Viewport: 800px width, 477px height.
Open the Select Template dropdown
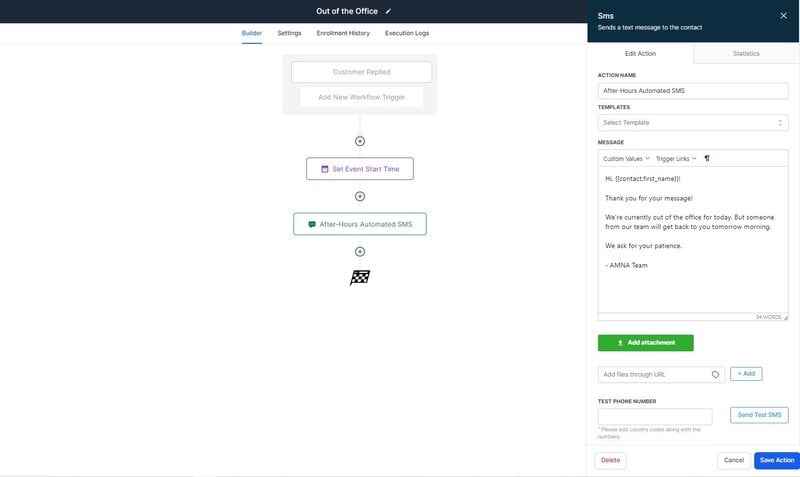click(693, 122)
